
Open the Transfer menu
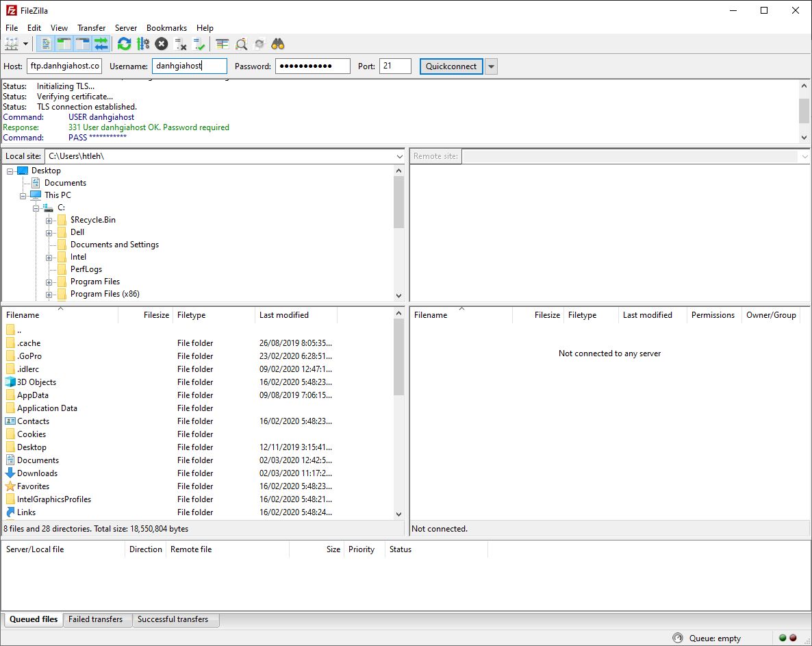point(91,28)
